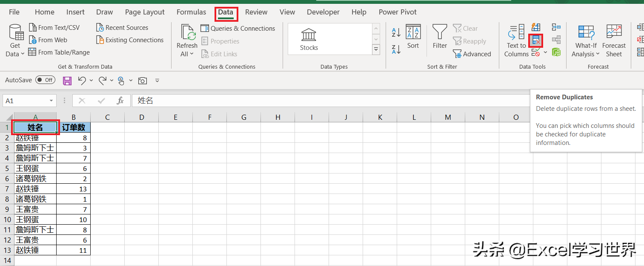Open the Sort dialog button

coord(413,37)
